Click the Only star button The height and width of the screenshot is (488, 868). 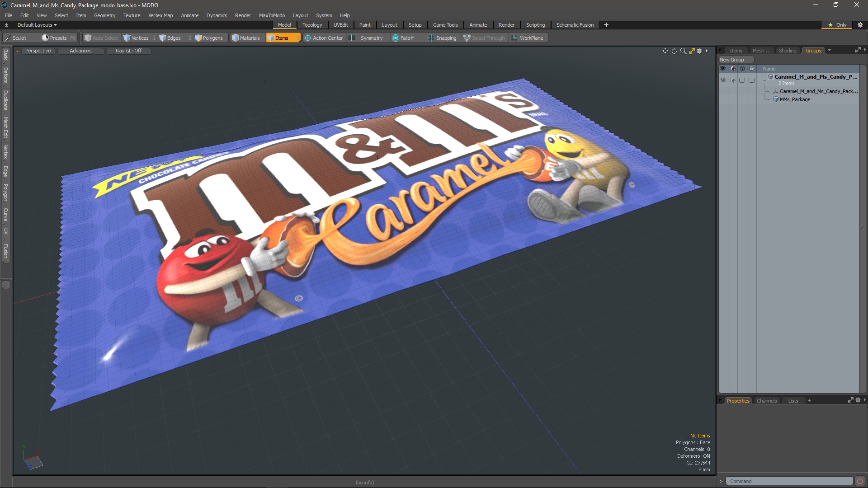(x=837, y=25)
